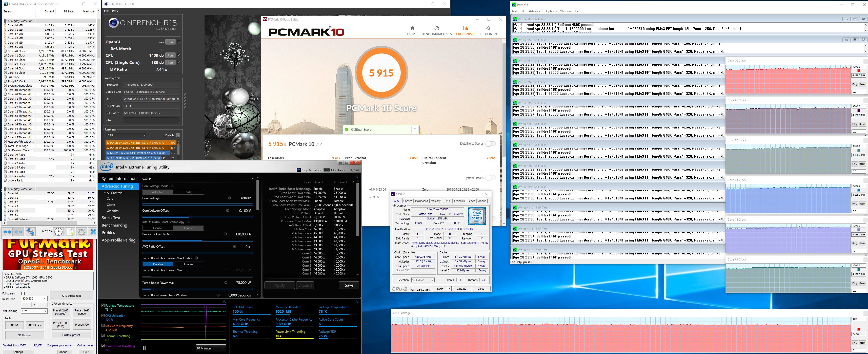Run Cinebench CPU Single Core test
The height and width of the screenshot is (354, 868).
click(x=170, y=62)
